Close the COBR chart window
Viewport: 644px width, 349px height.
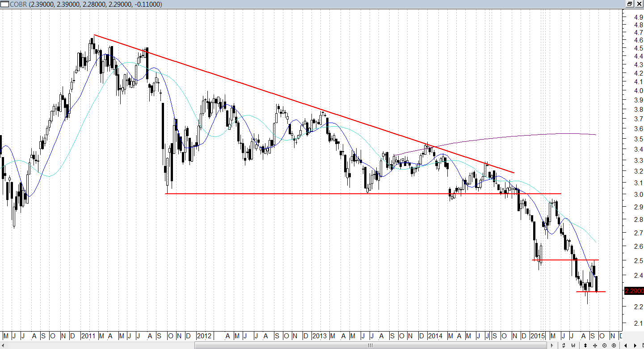(x=638, y=4)
